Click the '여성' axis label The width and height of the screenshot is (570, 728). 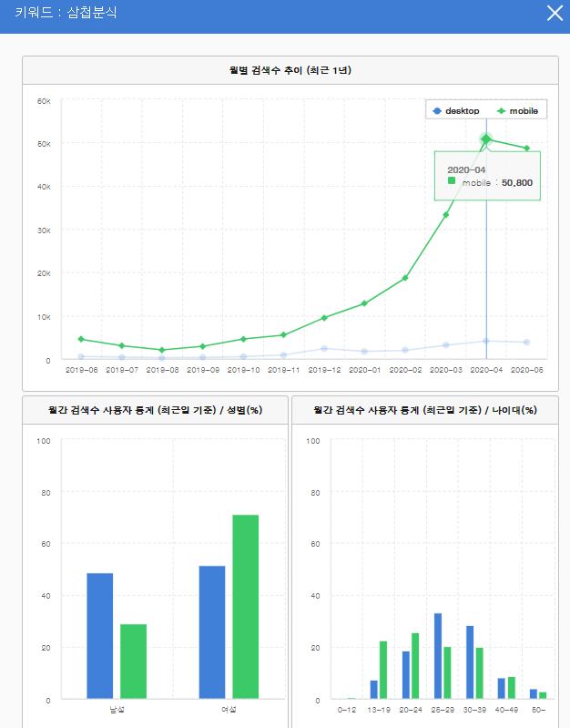click(x=229, y=710)
